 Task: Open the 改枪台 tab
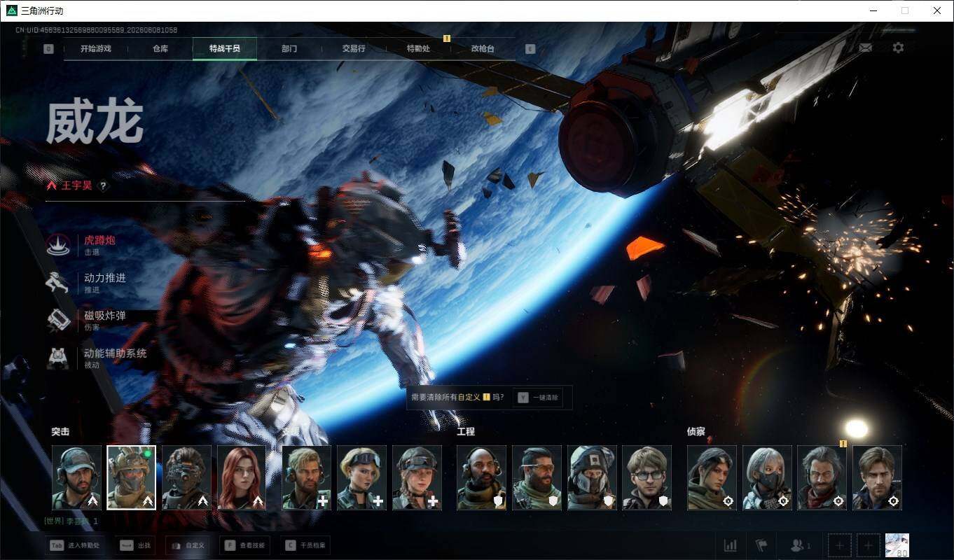483,49
